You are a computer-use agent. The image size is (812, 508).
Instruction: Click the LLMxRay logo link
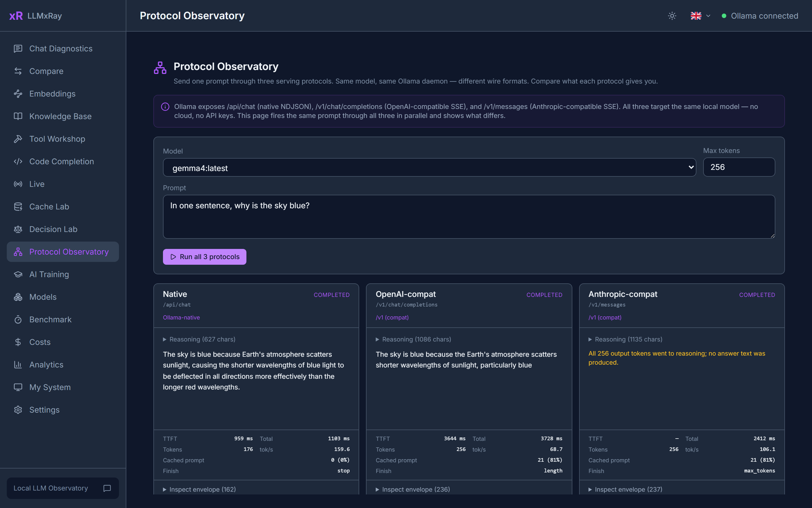click(x=36, y=16)
